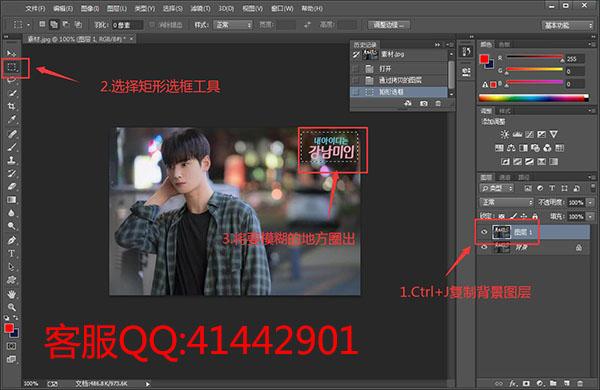The image size is (600, 390).
Task: Select the Zoom tool in the toolbox
Action: [12, 307]
